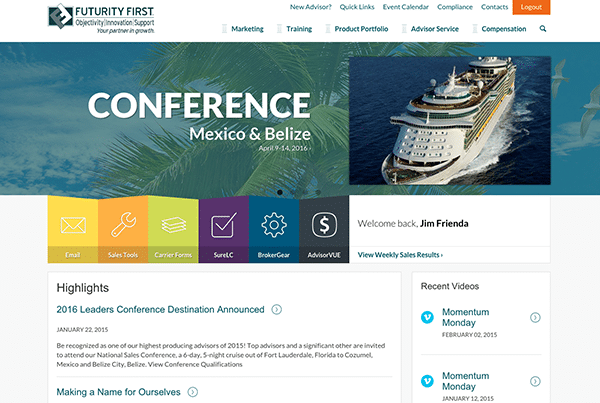Click the Futurity First logo
The width and height of the screenshot is (600, 403).
(x=101, y=18)
